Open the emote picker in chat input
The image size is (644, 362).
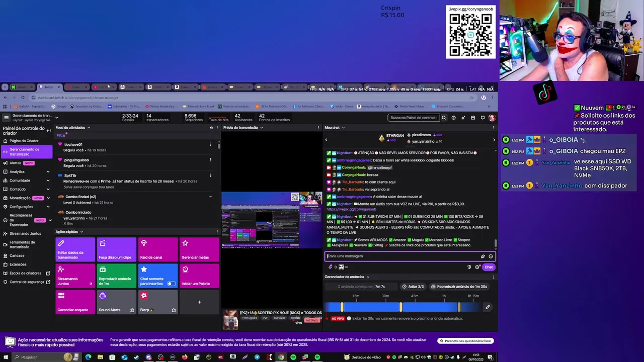(491, 256)
